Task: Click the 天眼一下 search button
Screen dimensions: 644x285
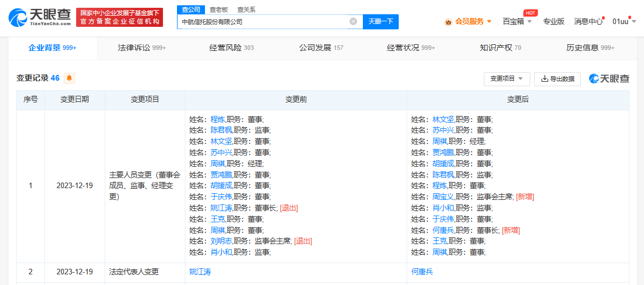Action: [x=381, y=22]
